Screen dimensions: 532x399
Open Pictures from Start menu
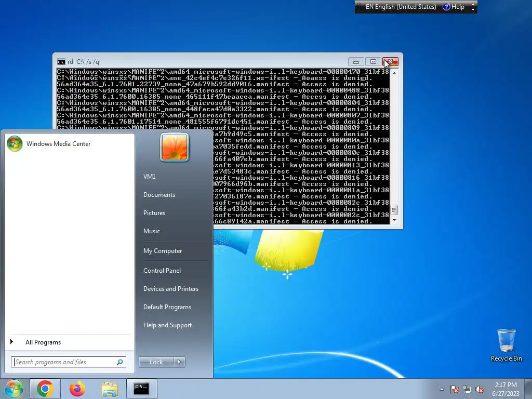pyautogui.click(x=154, y=213)
